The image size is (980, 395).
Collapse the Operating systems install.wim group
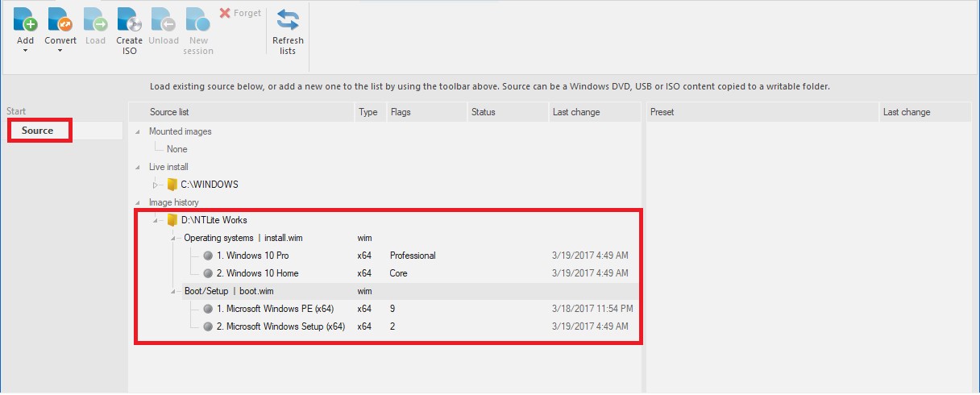pyautogui.click(x=173, y=238)
